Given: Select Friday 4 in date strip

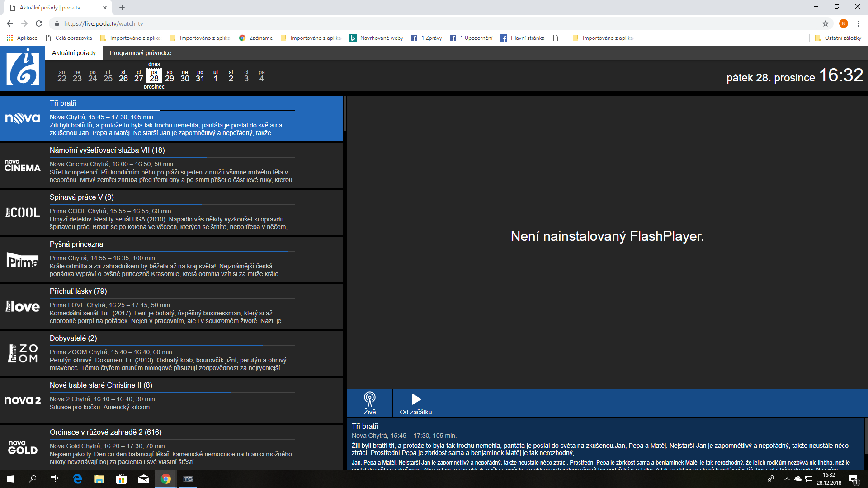Looking at the screenshot, I should pyautogui.click(x=261, y=76).
